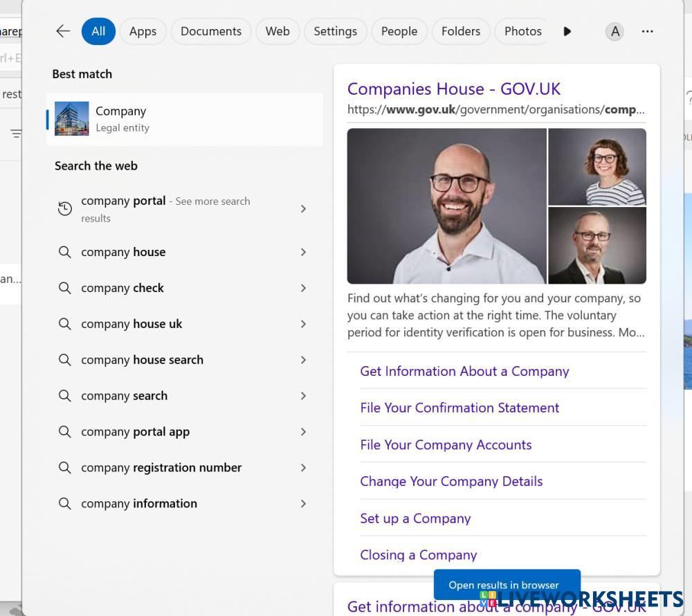Expand the company house uk chevron
692x616 pixels.
coord(303,324)
